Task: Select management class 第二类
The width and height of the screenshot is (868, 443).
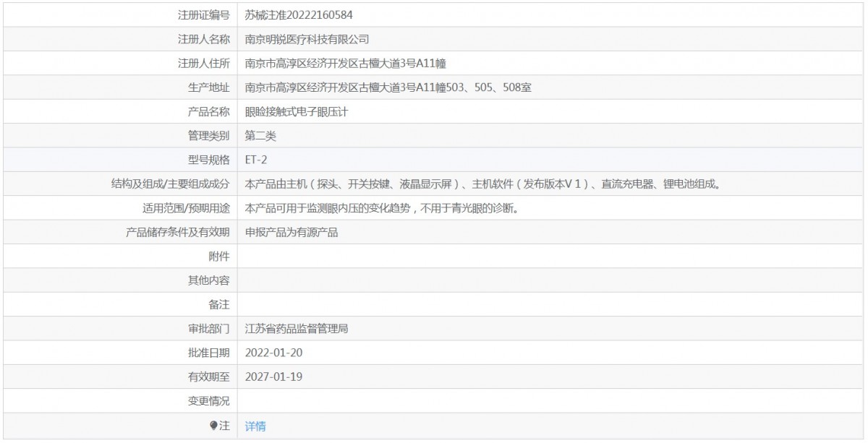Action: point(260,135)
